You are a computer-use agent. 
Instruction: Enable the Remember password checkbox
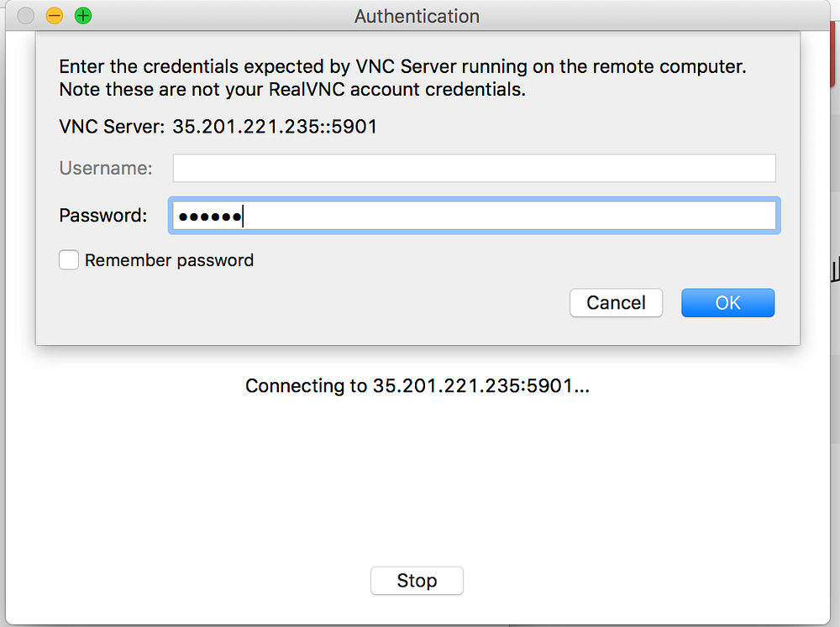(x=69, y=260)
